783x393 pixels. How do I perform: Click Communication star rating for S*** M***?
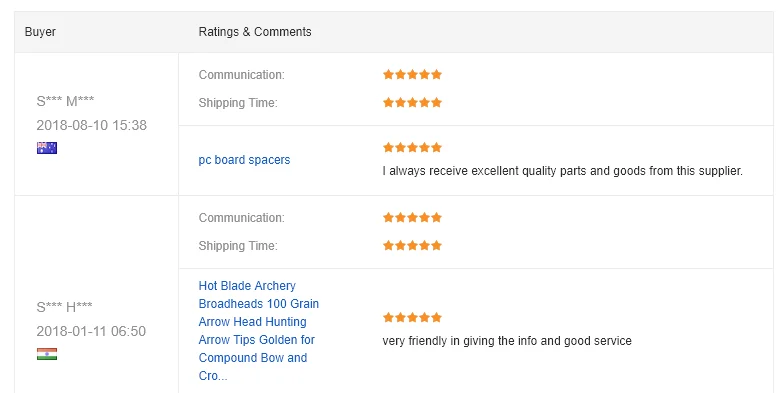(x=412, y=74)
